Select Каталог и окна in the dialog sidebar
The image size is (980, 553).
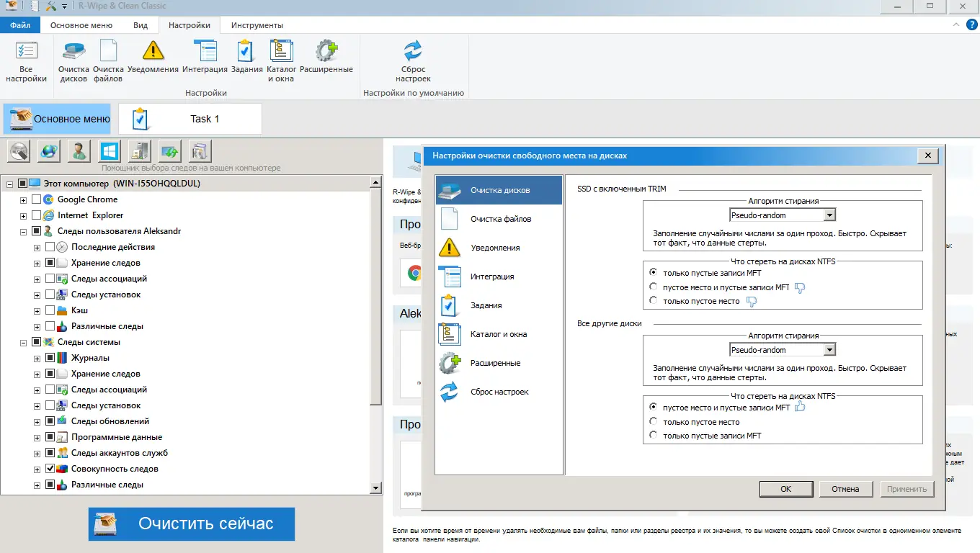pyautogui.click(x=499, y=334)
